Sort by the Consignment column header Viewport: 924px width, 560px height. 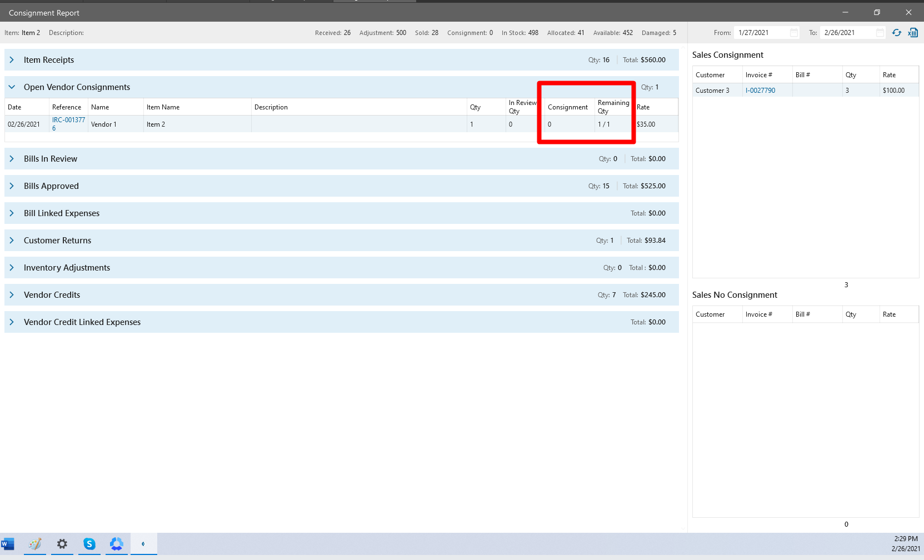tap(570, 107)
